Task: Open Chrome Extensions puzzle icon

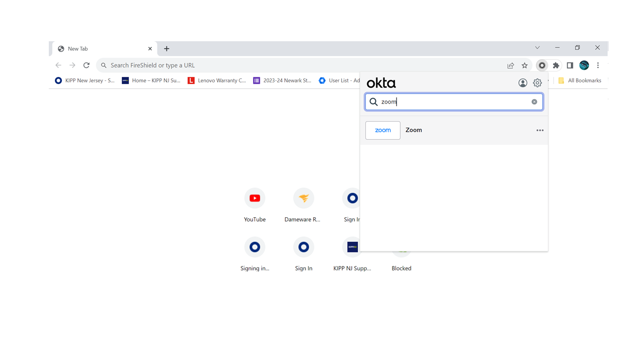Action: click(x=556, y=65)
